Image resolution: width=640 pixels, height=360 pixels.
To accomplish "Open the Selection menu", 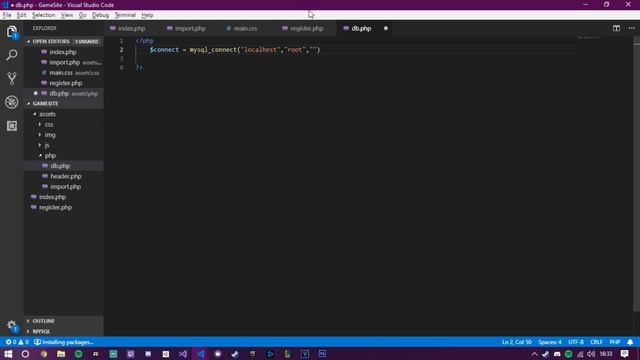I will pyautogui.click(x=43, y=15).
